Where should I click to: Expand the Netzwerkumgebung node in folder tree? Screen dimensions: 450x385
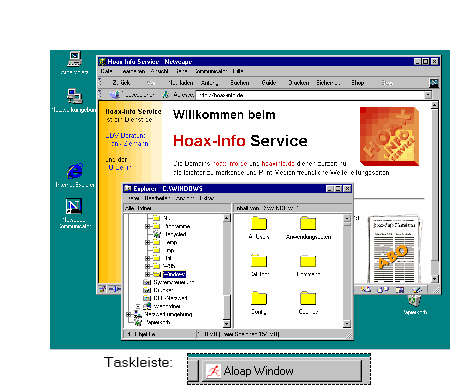(x=128, y=314)
